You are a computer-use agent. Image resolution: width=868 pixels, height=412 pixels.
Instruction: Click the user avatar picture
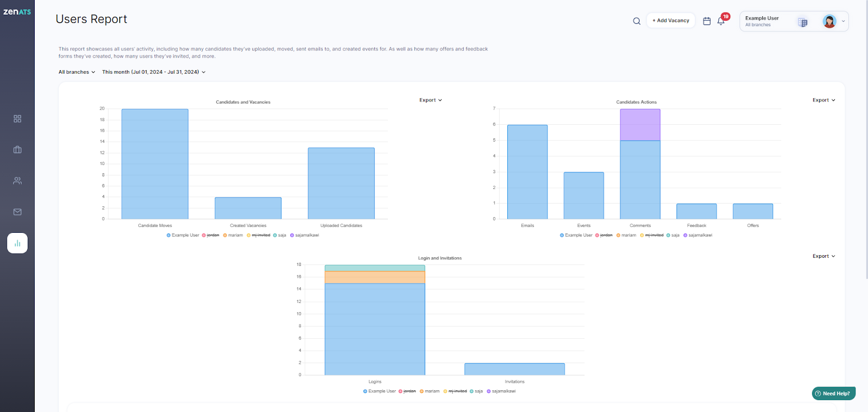pyautogui.click(x=829, y=21)
